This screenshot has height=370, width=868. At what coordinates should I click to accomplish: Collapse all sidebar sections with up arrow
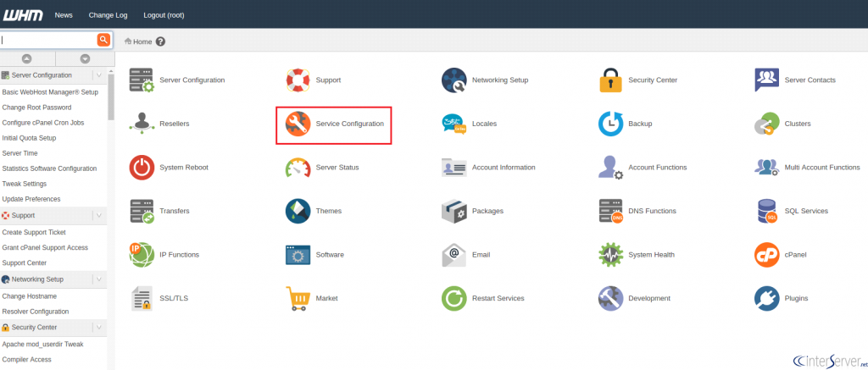point(26,58)
